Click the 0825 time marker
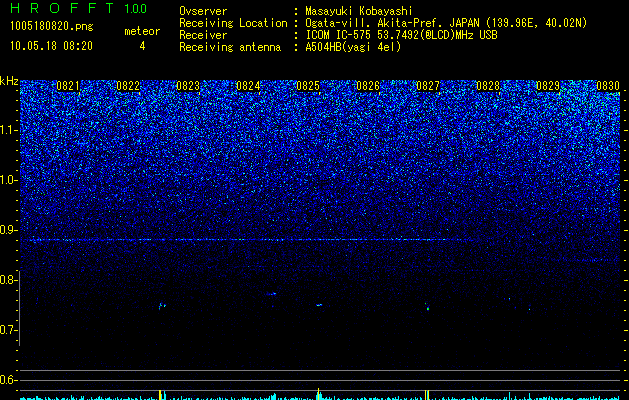Image resolution: width=629 pixels, height=400 pixels. point(308,86)
